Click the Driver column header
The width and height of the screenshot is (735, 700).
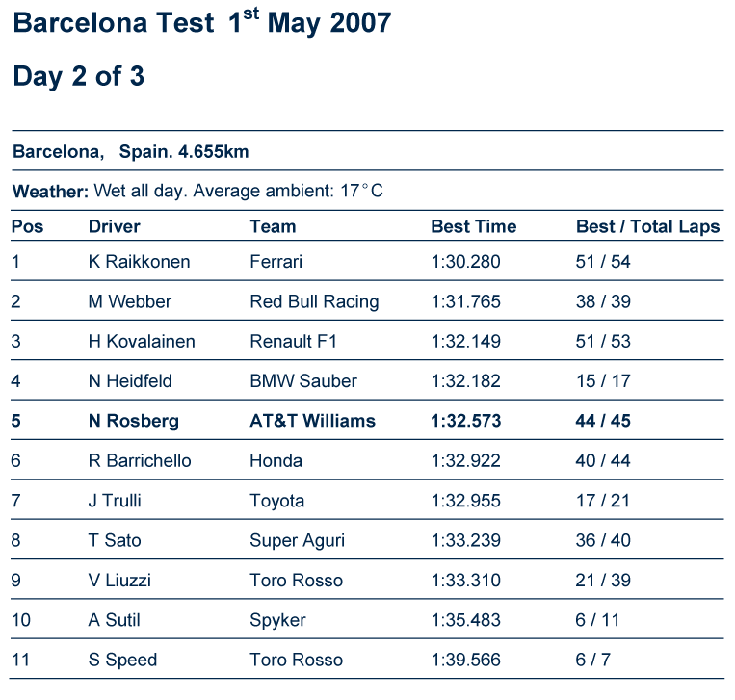coord(114,227)
